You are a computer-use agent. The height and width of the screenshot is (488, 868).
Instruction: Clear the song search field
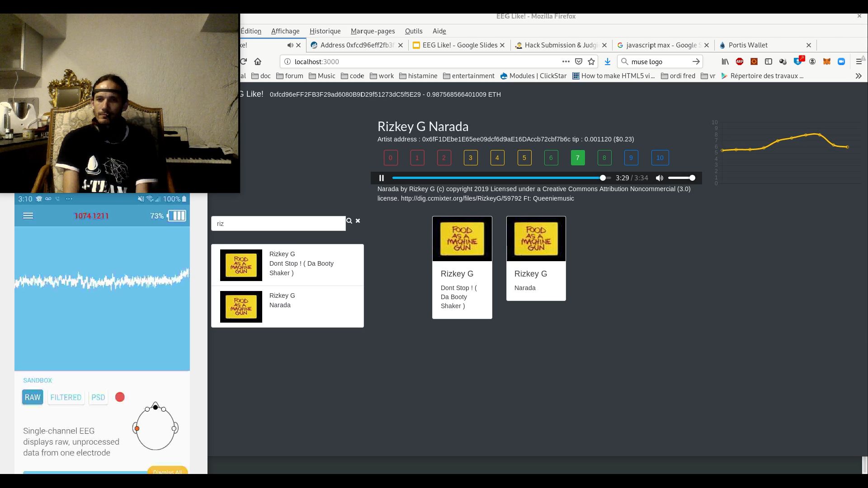pos(358,221)
